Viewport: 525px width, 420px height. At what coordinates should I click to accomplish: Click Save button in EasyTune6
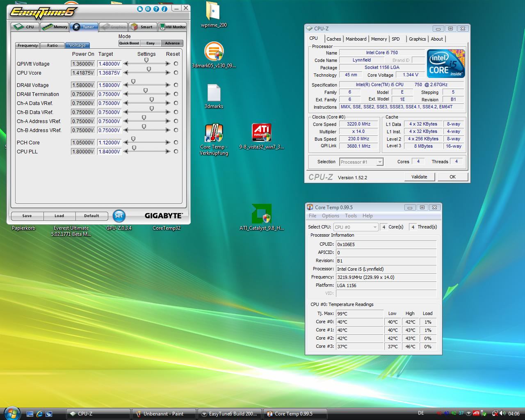[x=27, y=216]
